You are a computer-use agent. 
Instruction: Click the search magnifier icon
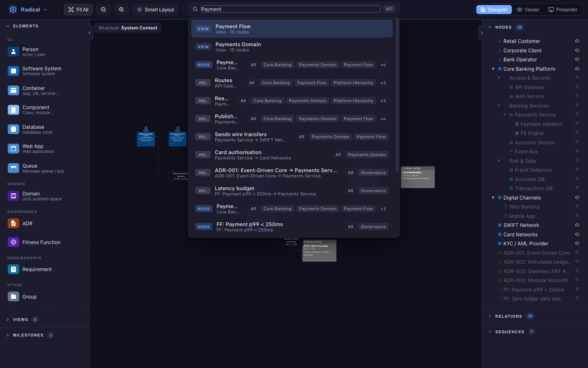(195, 9)
